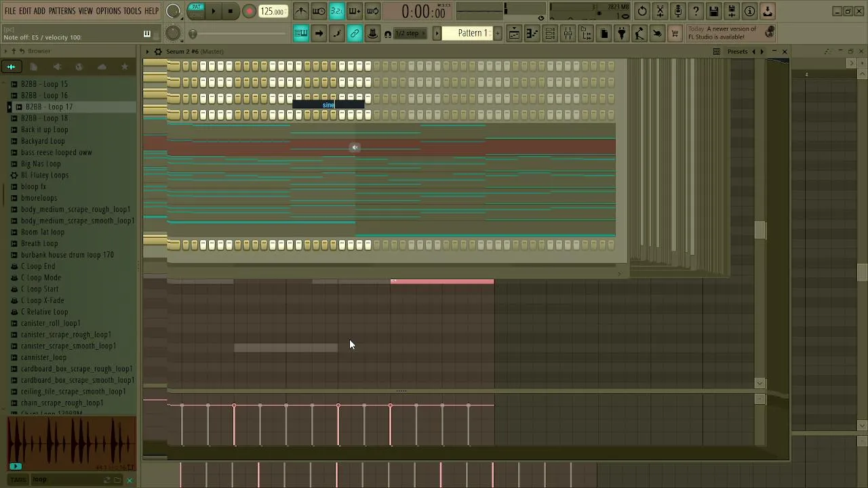The image size is (868, 488).
Task: Open the EDIT menu
Action: [x=25, y=11]
